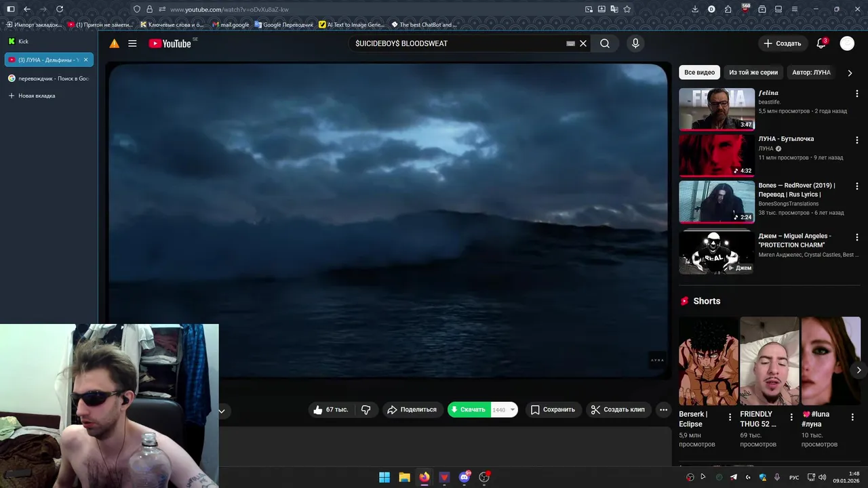The height and width of the screenshot is (488, 868).
Task: Select the Автор: ЛУНА chip
Action: click(x=811, y=73)
